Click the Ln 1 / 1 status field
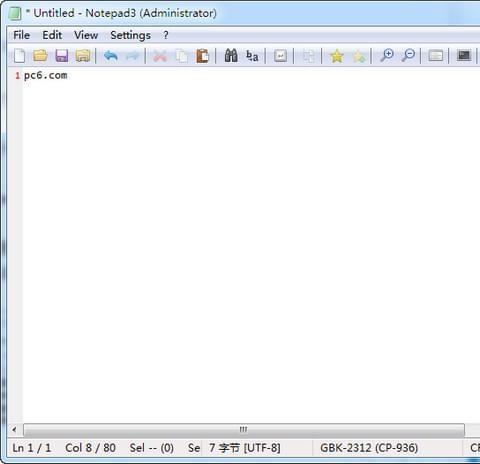 [32, 448]
